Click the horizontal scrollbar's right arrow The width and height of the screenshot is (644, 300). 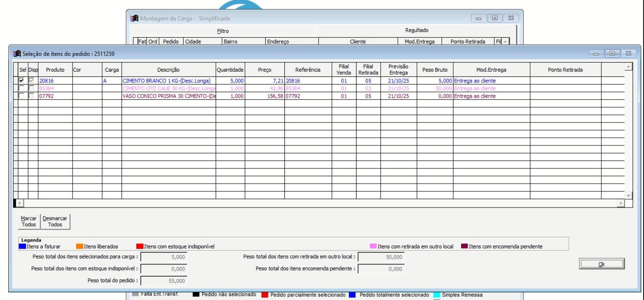point(621,203)
